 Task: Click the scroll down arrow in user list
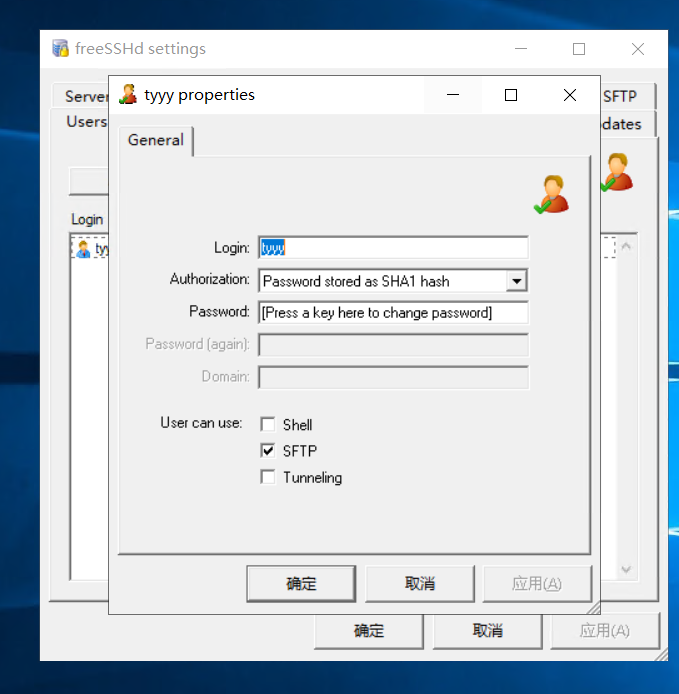point(626,569)
